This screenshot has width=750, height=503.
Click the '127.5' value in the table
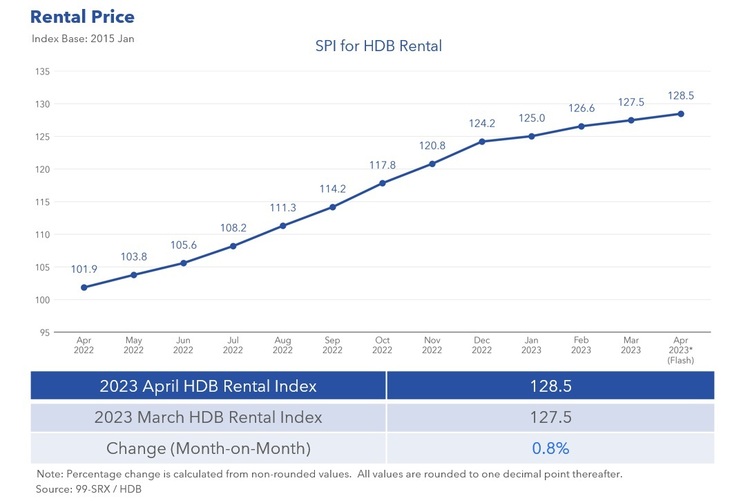pos(551,417)
